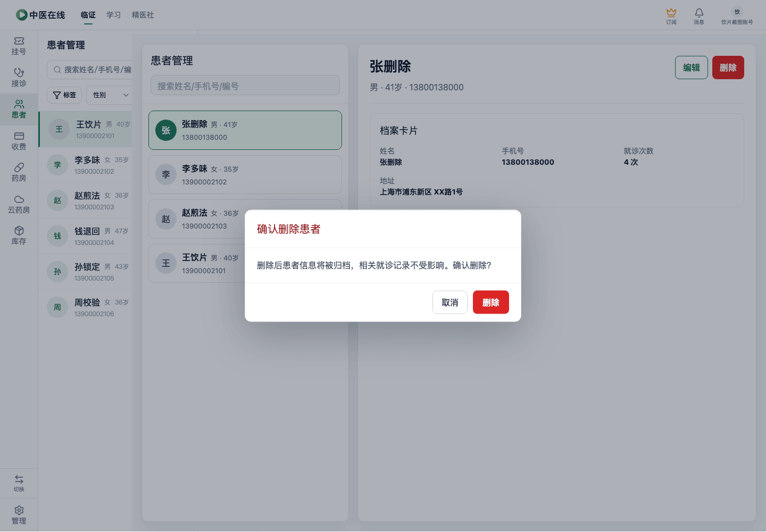Click the left search box 搜索姓名/手机号

tap(89, 70)
